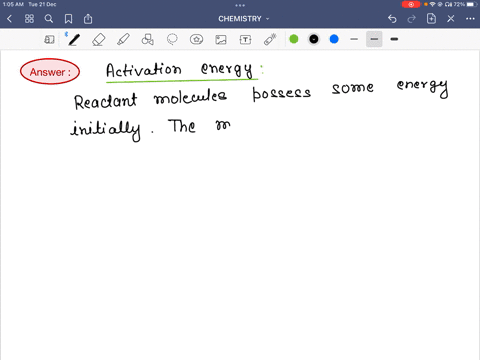
Task: Tap the battery indicator in status bar
Action: tap(473, 4)
